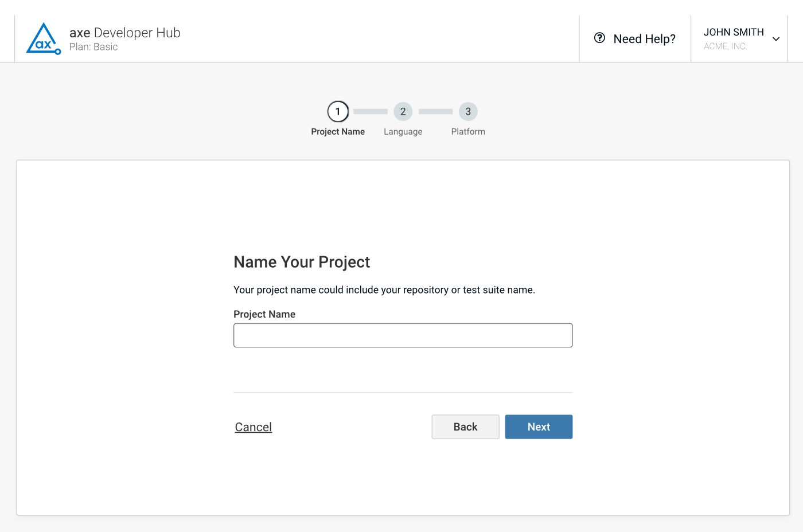Click the circle for the current Project Name step
The image size is (803, 532).
click(338, 111)
